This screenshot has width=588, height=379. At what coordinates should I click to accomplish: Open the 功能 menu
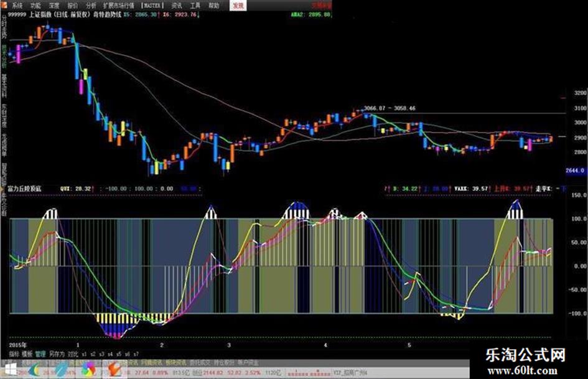click(x=35, y=6)
